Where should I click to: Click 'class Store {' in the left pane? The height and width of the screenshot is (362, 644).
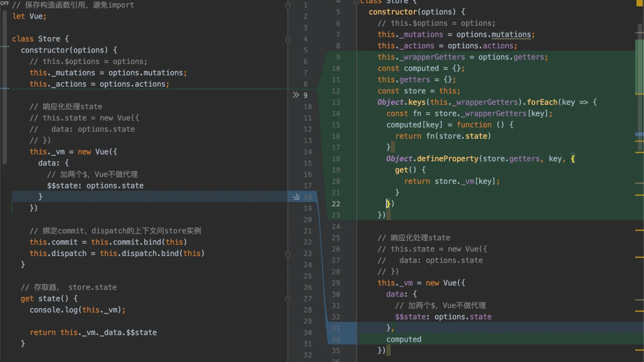point(40,39)
